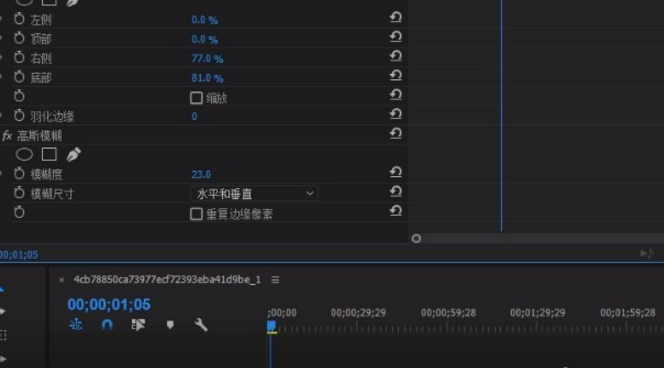Open timeline display settings wrench

coord(201,325)
